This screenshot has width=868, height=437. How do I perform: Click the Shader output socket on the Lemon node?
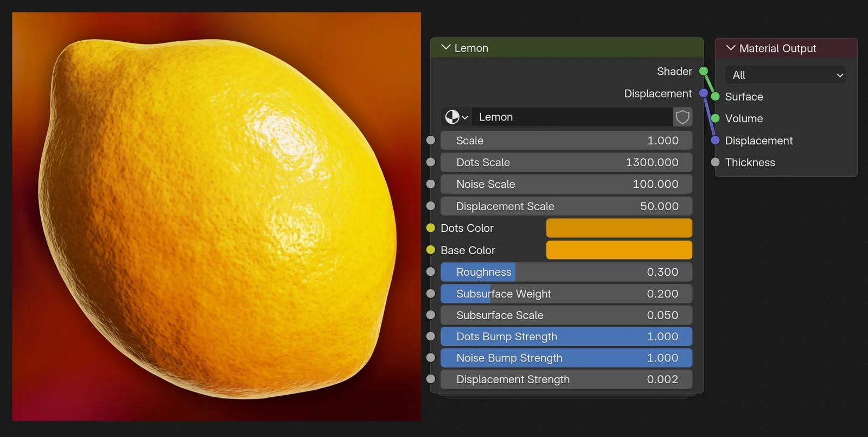pos(704,71)
